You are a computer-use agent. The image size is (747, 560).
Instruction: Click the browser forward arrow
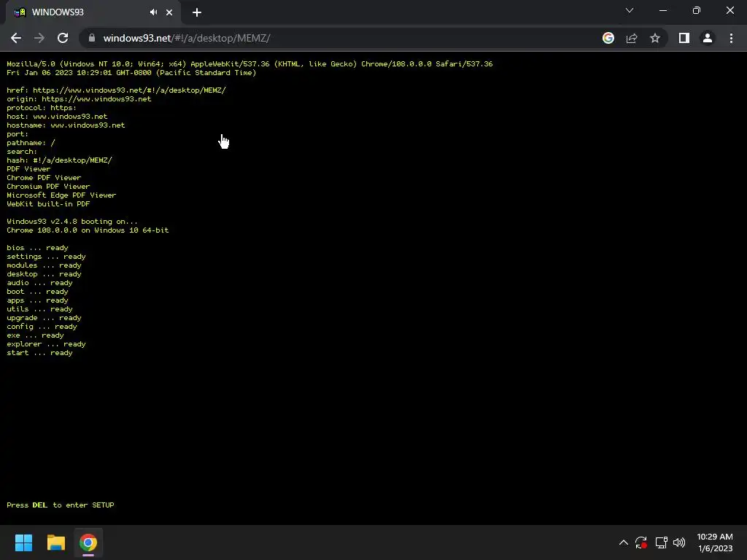pyautogui.click(x=39, y=38)
